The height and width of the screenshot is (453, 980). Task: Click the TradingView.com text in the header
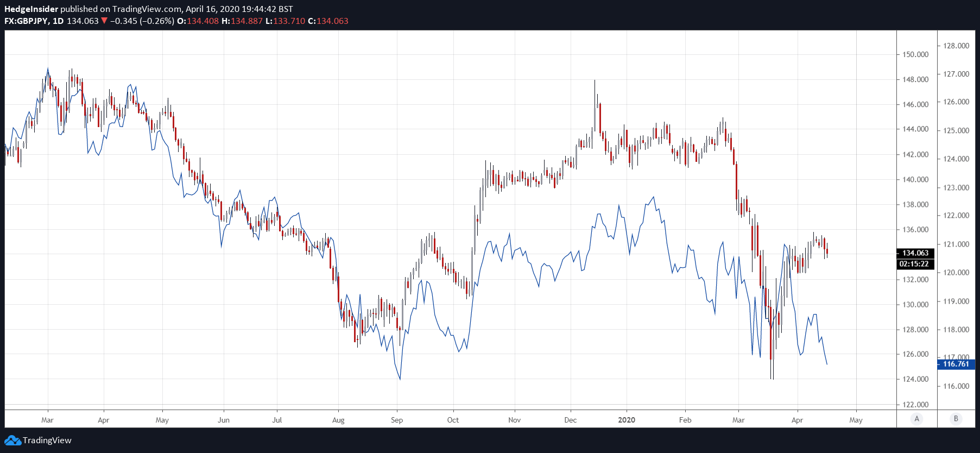tap(147, 9)
